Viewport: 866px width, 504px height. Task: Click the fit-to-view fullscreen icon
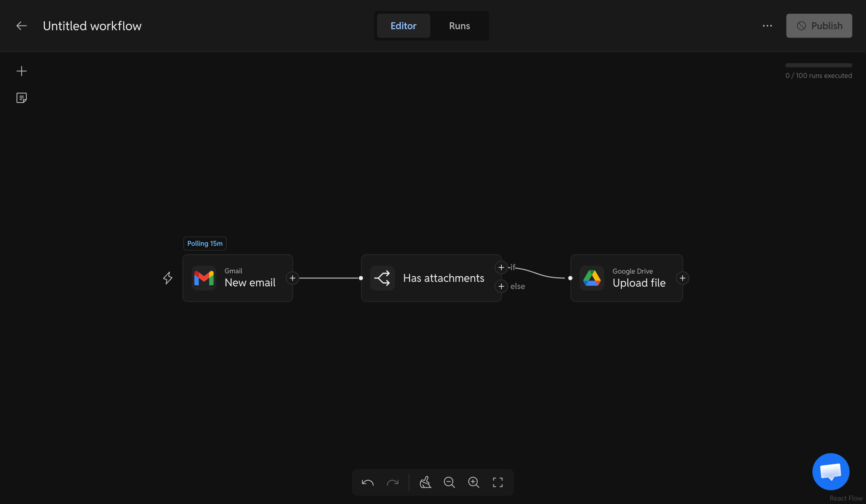coord(498,482)
